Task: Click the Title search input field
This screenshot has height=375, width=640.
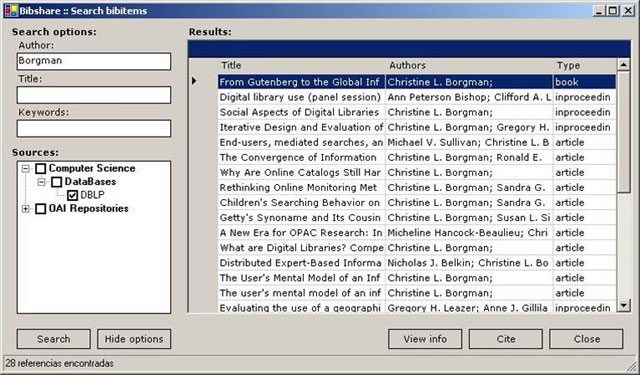Action: tap(94, 95)
